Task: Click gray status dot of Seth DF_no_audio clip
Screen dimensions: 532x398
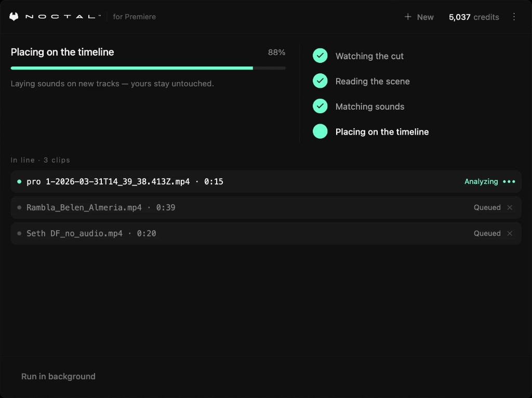Action: tap(19, 233)
